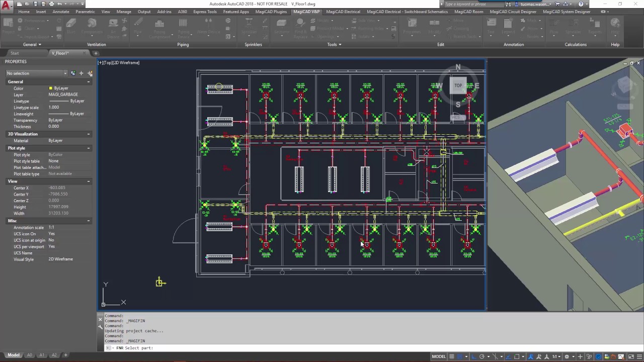
Task: Open the Reports tool in Calculations panel
Action: click(595, 27)
